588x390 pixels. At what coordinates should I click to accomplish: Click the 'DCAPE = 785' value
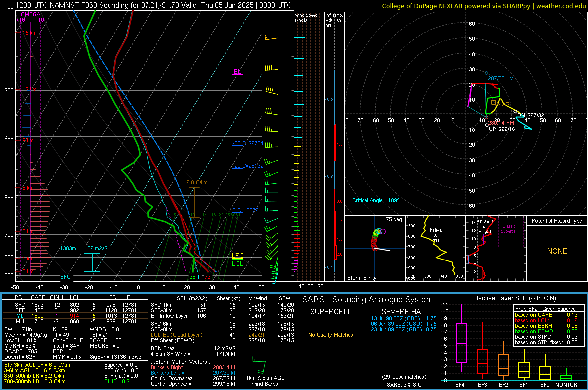(x=21, y=351)
